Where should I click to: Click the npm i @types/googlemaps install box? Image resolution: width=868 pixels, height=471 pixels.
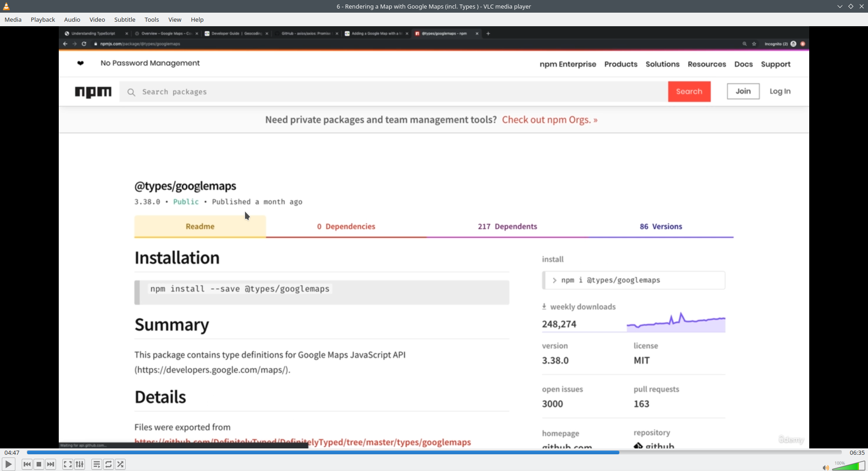pos(634,280)
